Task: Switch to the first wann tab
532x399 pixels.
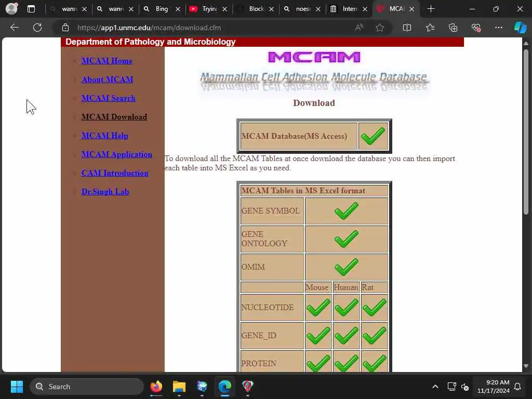Action: pyautogui.click(x=68, y=9)
